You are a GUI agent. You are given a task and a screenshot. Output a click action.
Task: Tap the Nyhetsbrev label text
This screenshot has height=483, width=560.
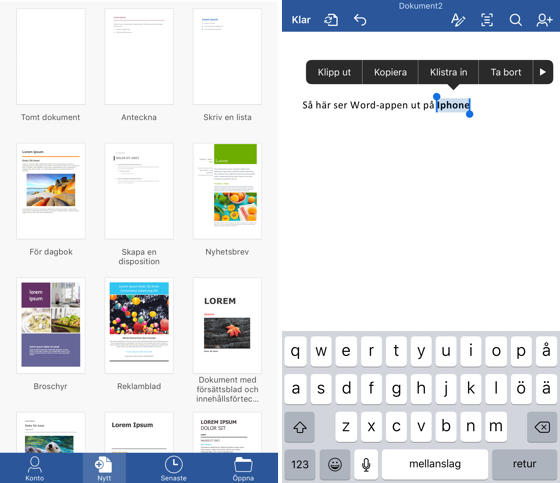227,252
